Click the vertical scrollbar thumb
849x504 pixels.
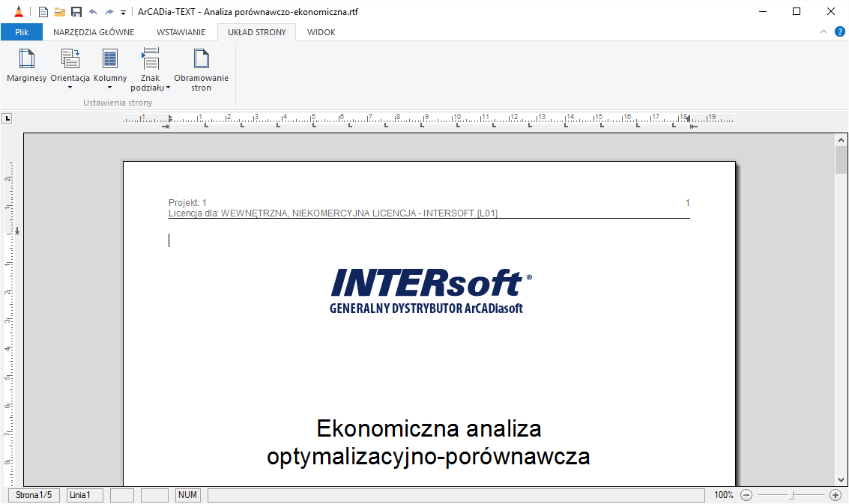click(841, 160)
